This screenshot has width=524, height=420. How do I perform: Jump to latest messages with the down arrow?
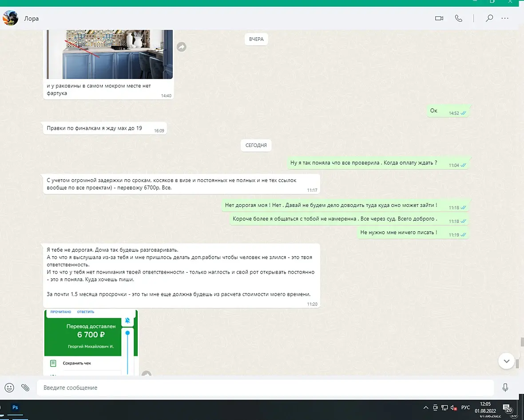pos(506,361)
